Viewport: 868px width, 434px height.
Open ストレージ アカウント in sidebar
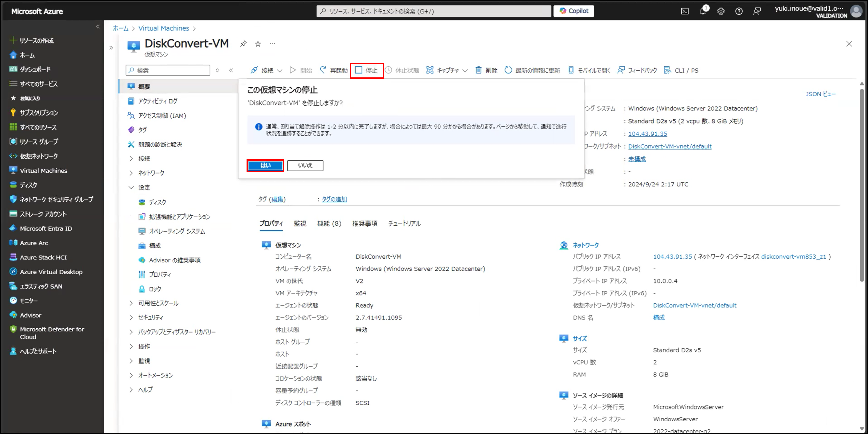coord(38,214)
